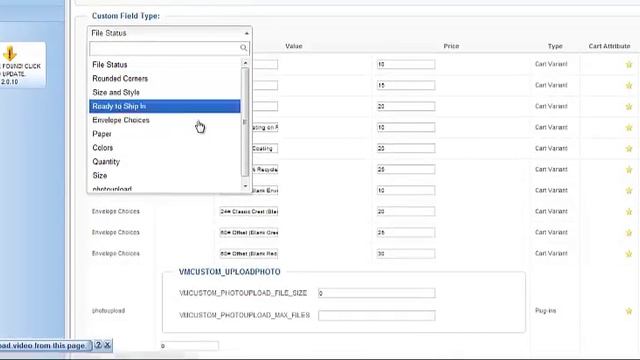Click 'Envelope Choices' label in the price 30 row
The width and height of the screenshot is (640, 360).
116,253
